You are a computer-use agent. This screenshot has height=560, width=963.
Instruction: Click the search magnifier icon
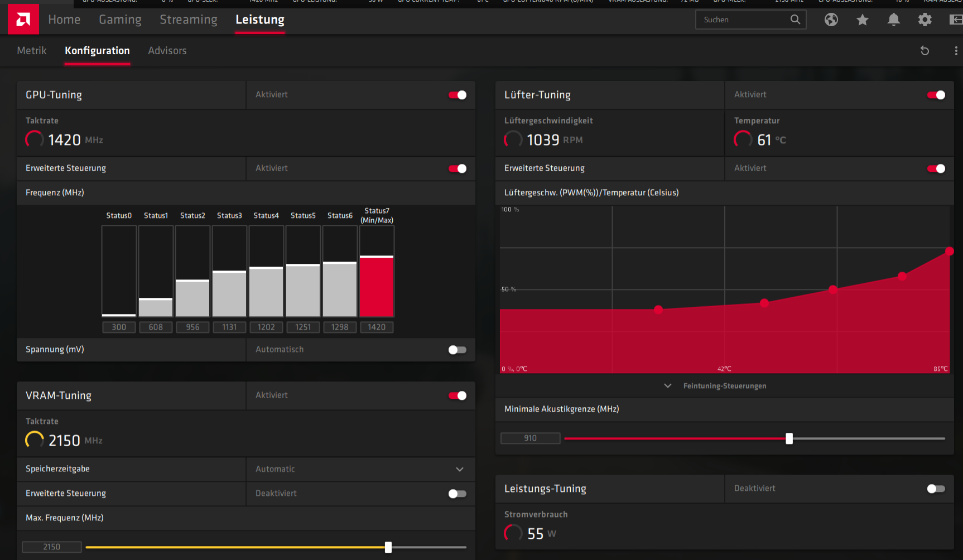pyautogui.click(x=795, y=20)
